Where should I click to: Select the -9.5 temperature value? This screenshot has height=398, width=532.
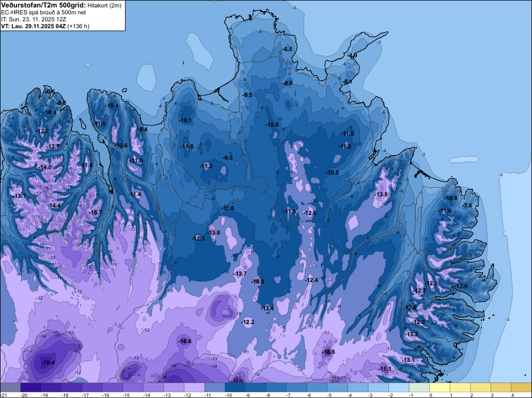(227, 158)
